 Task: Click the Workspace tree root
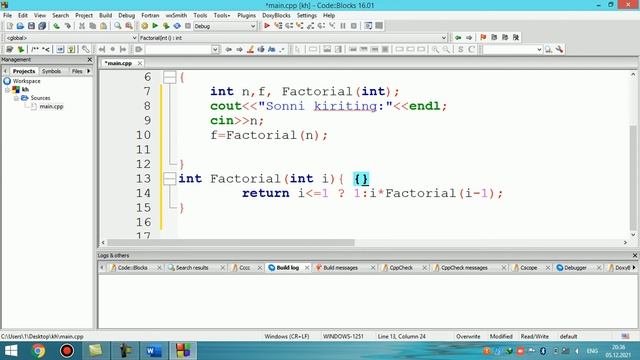click(x=26, y=81)
